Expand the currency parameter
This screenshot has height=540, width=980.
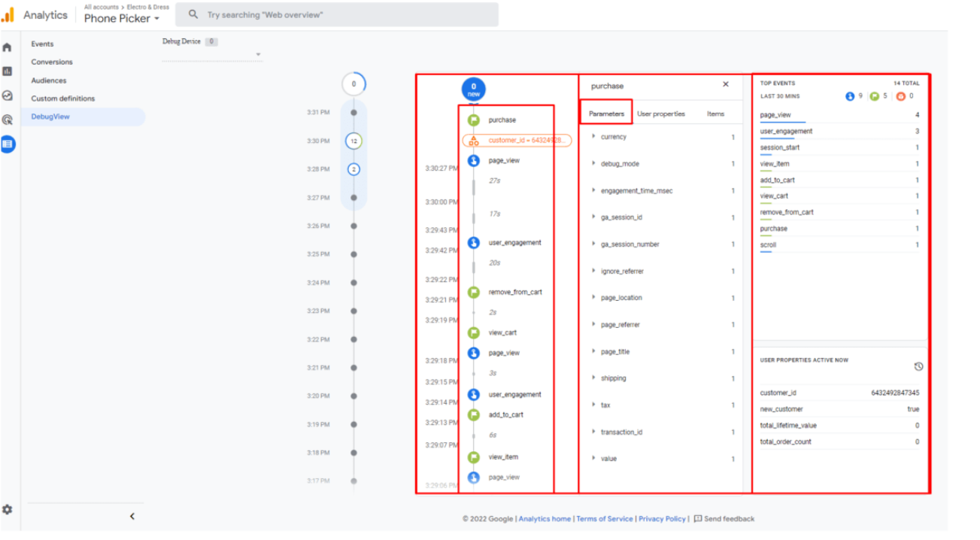click(593, 137)
